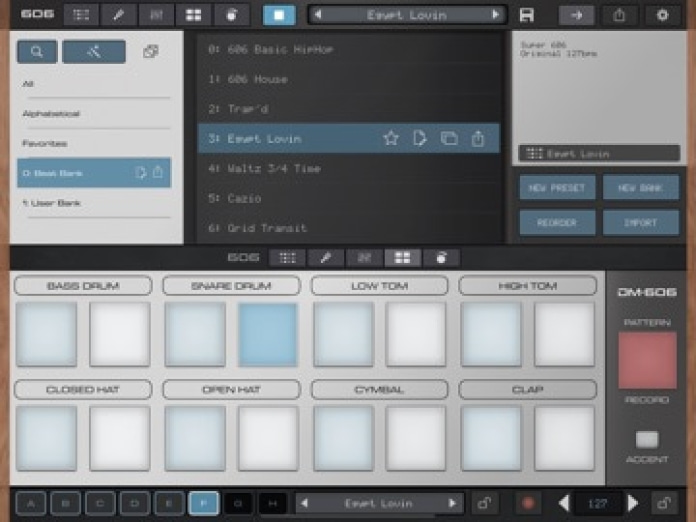The height and width of the screenshot is (522, 696).
Task: Select the Alphabetical category
Action: pyautogui.click(x=93, y=114)
